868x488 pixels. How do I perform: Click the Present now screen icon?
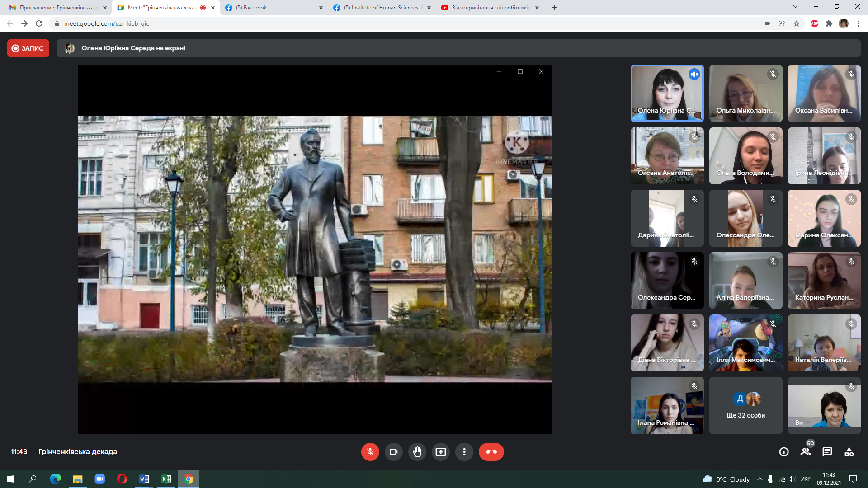click(x=440, y=452)
